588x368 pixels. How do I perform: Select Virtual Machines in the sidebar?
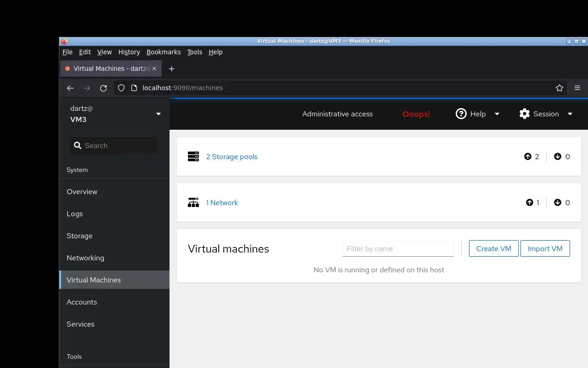point(114,280)
